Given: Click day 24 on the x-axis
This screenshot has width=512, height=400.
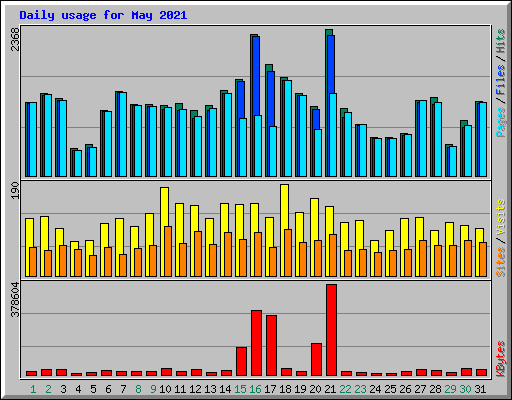Looking at the screenshot, I should [375, 389].
